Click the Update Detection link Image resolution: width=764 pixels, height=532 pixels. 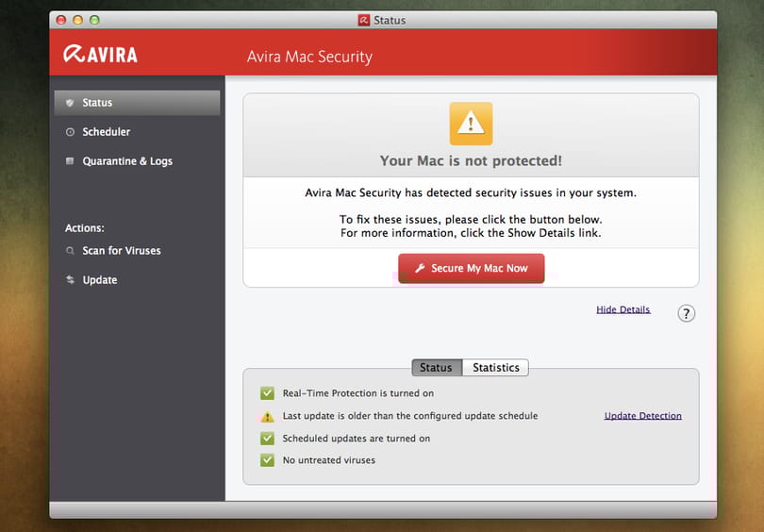click(x=642, y=416)
